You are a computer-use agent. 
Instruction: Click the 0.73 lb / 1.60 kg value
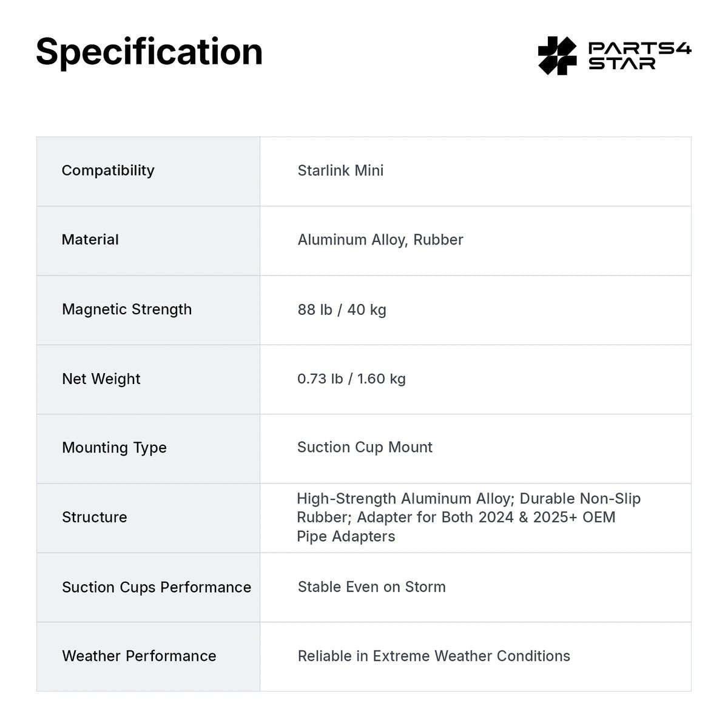pos(351,379)
